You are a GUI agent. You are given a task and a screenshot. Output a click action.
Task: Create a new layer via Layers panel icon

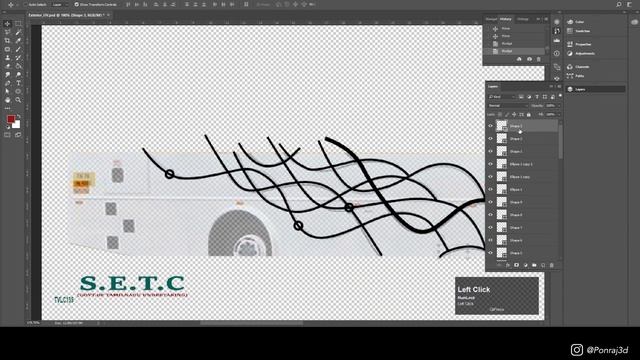(x=543, y=265)
